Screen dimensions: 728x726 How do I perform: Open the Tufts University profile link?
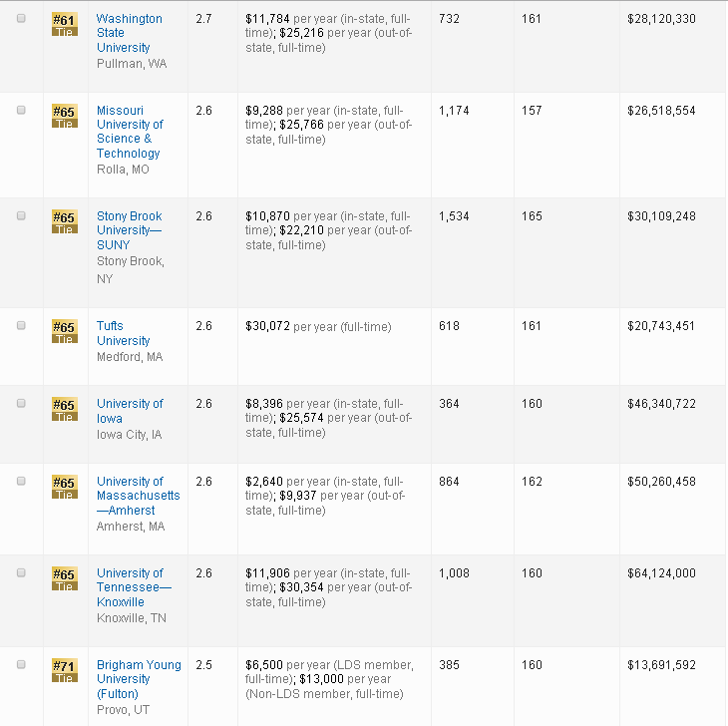coord(123,333)
